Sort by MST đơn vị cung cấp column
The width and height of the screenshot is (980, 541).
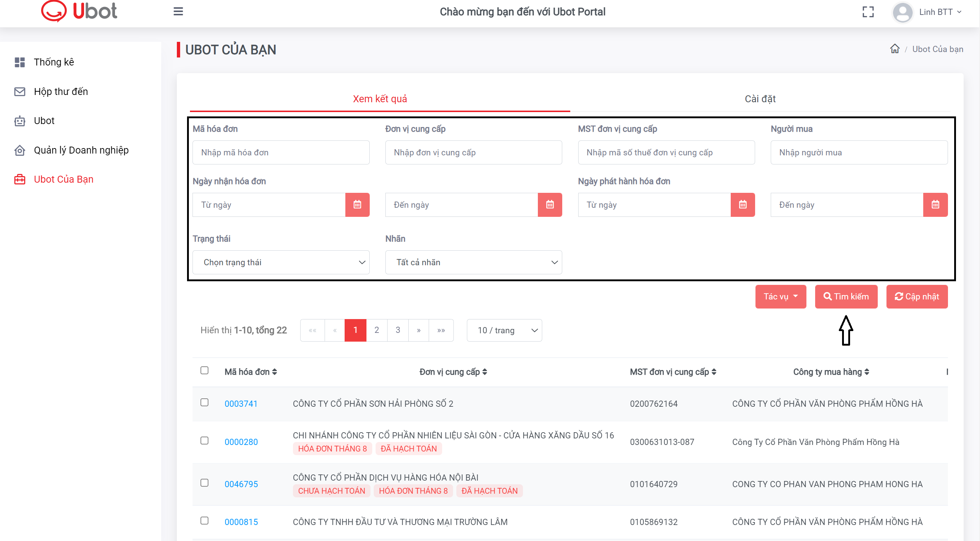(x=673, y=372)
